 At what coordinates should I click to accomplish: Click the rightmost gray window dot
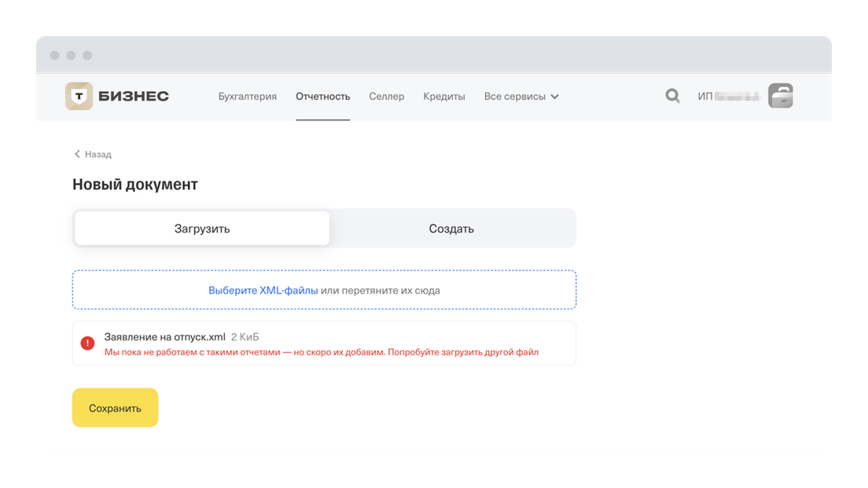(87, 56)
